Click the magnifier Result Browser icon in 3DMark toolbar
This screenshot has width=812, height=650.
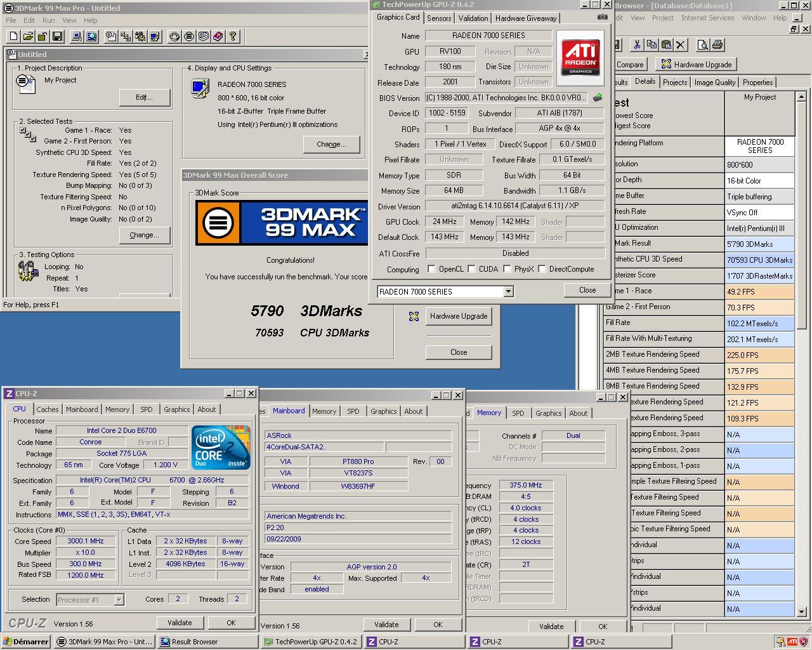(x=91, y=37)
